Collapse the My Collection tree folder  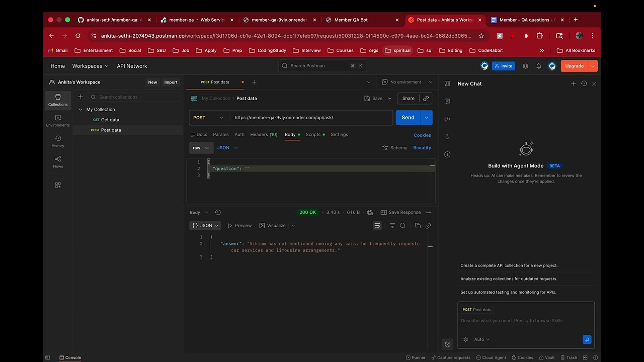(x=80, y=110)
